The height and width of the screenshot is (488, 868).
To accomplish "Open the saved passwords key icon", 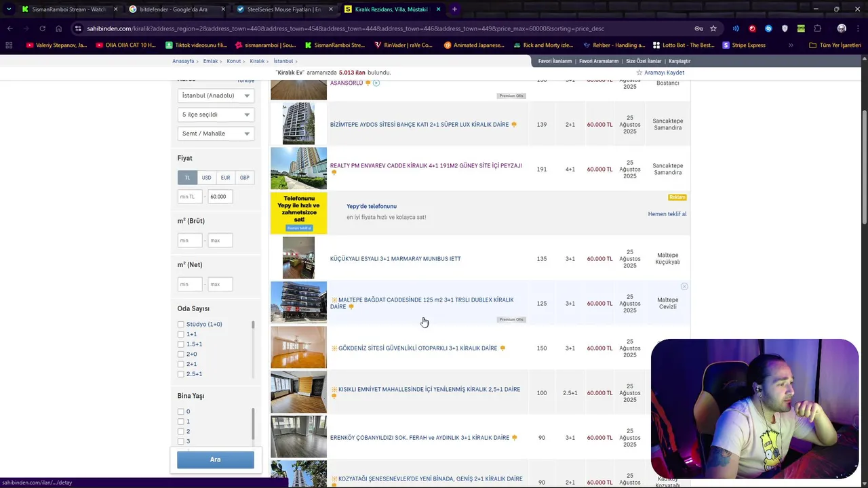I will (x=698, y=28).
